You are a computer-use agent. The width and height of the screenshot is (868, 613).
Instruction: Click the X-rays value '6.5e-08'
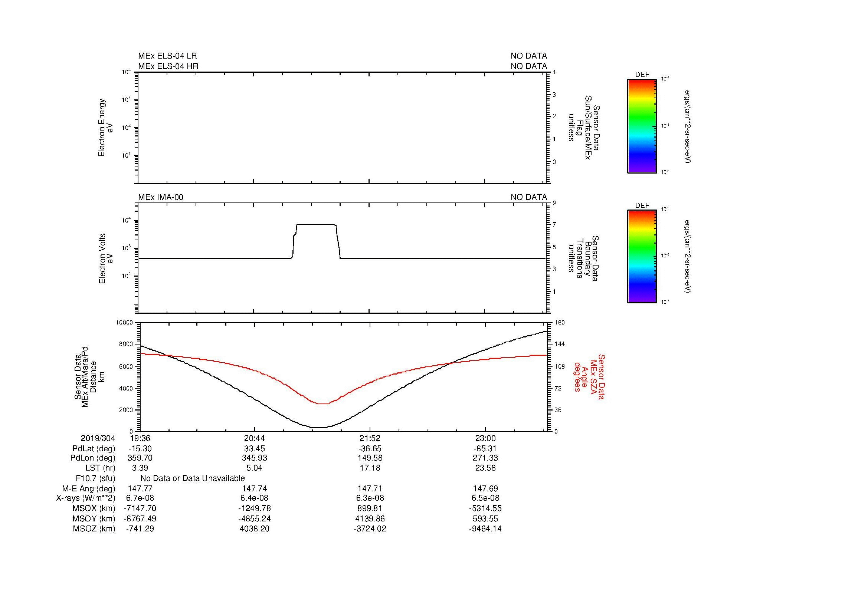pyautogui.click(x=485, y=498)
